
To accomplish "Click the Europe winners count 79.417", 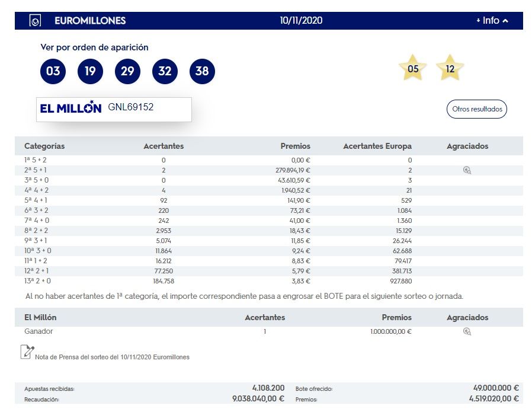I will point(403,261).
